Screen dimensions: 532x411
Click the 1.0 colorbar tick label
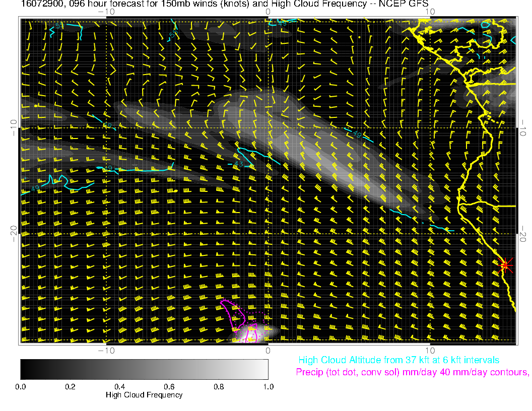point(268,386)
